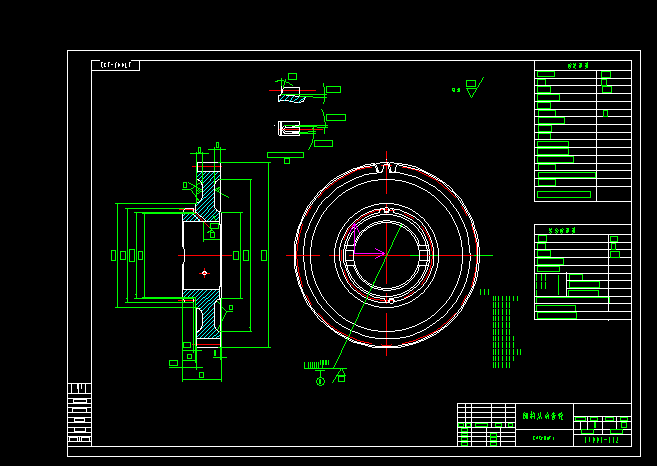The width and height of the screenshot is (657, 466).
Task: Click the revision block on the left margin
Action: coord(80,413)
